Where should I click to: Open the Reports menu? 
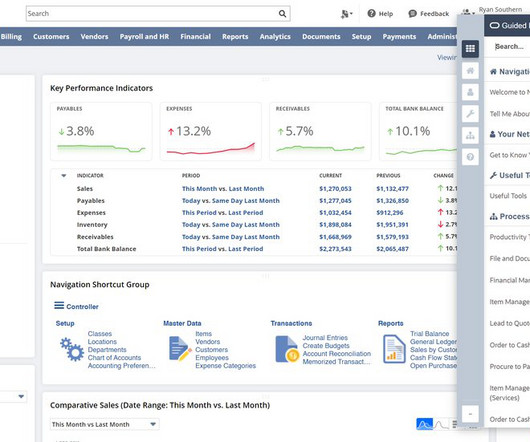tap(235, 36)
